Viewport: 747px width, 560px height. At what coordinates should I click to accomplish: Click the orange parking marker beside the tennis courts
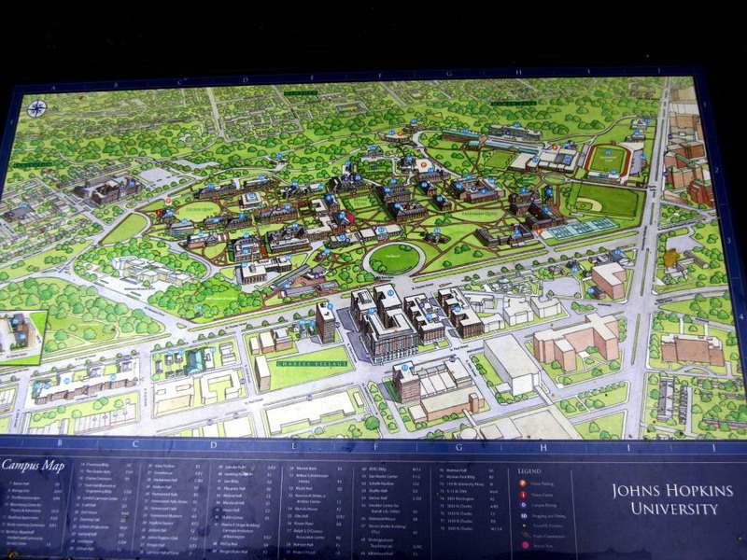[539, 231]
